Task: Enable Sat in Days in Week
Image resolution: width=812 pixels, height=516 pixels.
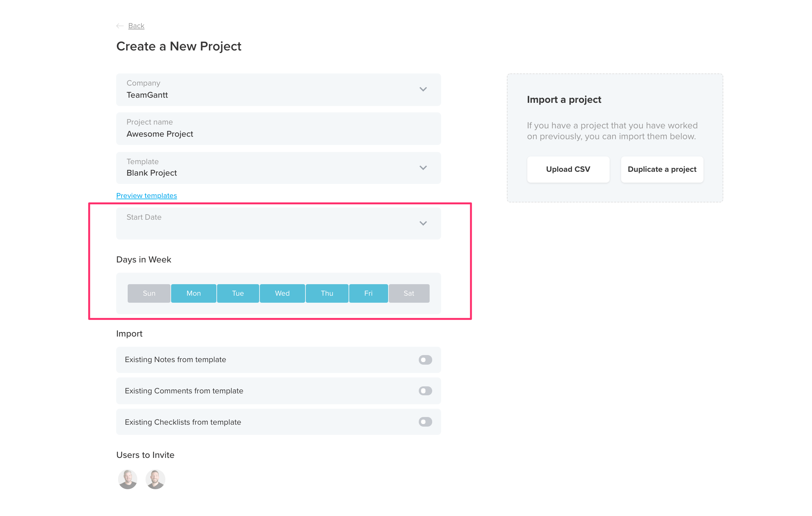Action: coord(409,293)
